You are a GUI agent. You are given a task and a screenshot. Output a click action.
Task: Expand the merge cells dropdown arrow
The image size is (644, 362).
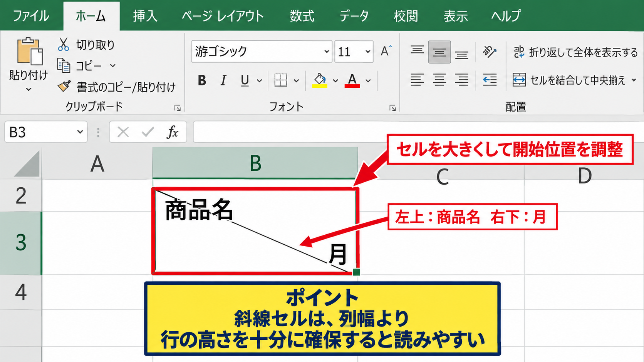[634, 80]
